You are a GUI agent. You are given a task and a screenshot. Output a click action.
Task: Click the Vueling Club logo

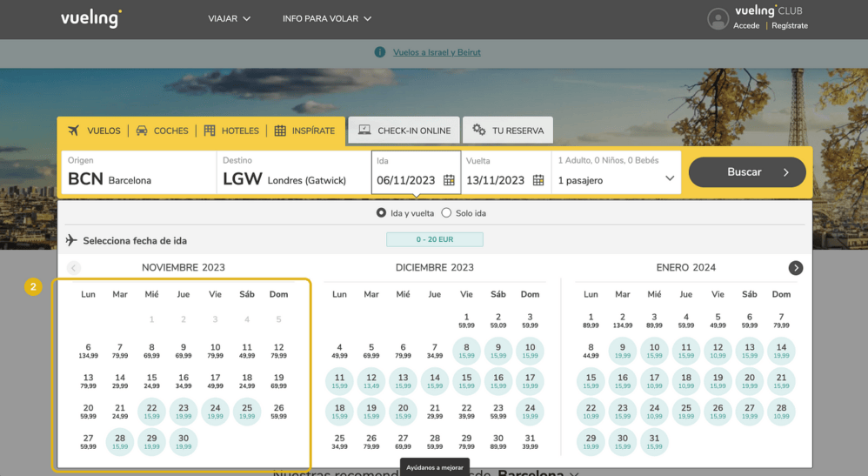[768, 11]
